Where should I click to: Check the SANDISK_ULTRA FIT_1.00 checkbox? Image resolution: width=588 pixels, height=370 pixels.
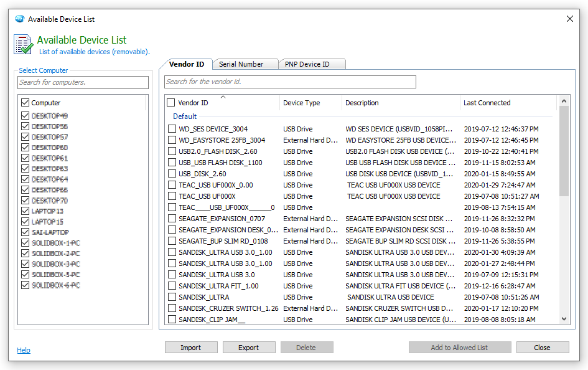[x=172, y=285]
